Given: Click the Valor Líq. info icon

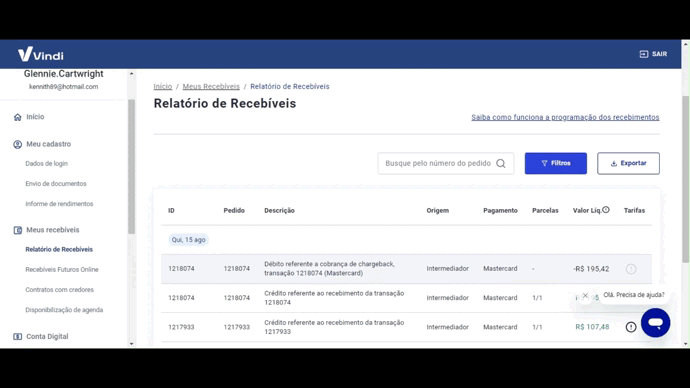Looking at the screenshot, I should [606, 210].
